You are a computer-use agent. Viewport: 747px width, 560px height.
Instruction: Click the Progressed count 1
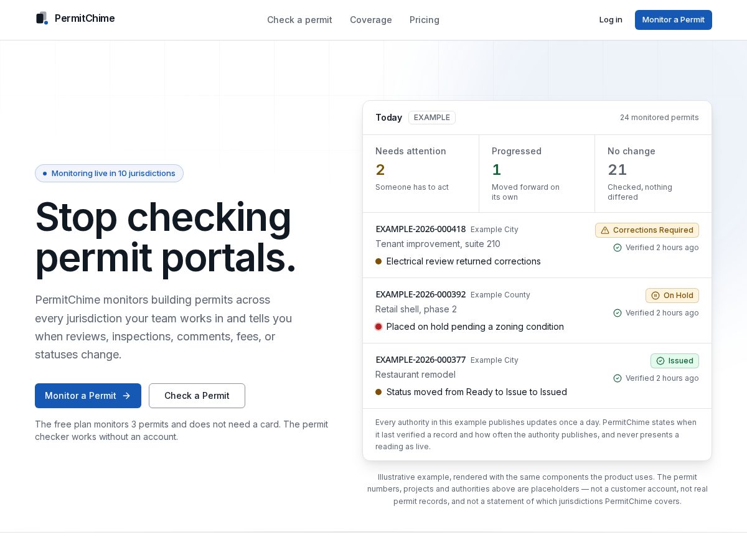496,169
